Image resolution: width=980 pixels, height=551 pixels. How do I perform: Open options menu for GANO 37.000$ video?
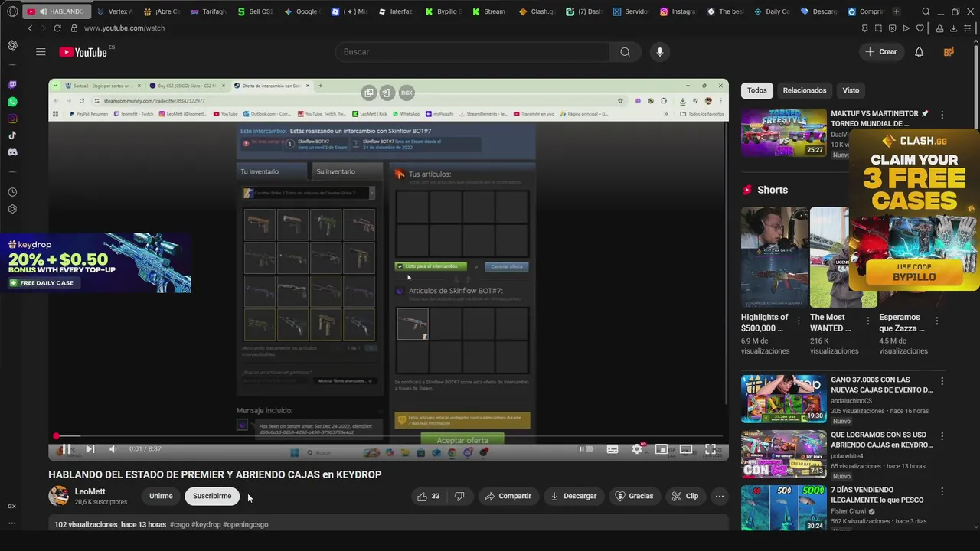point(942,381)
